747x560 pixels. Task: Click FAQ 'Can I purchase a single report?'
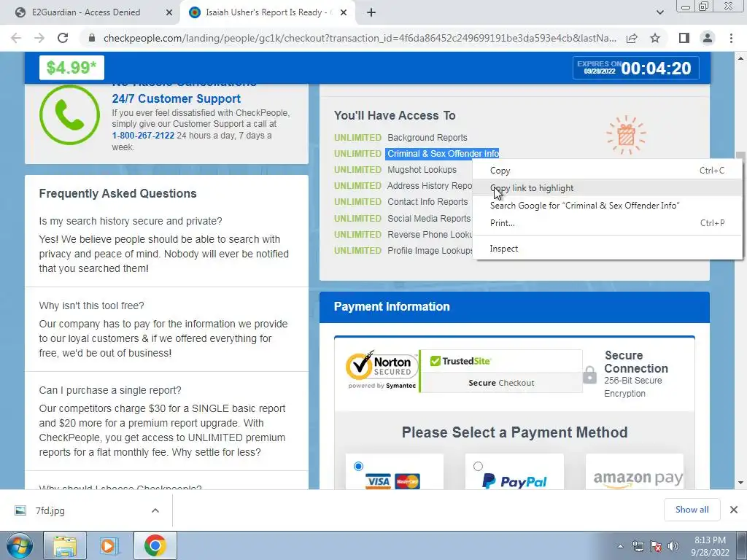click(110, 390)
